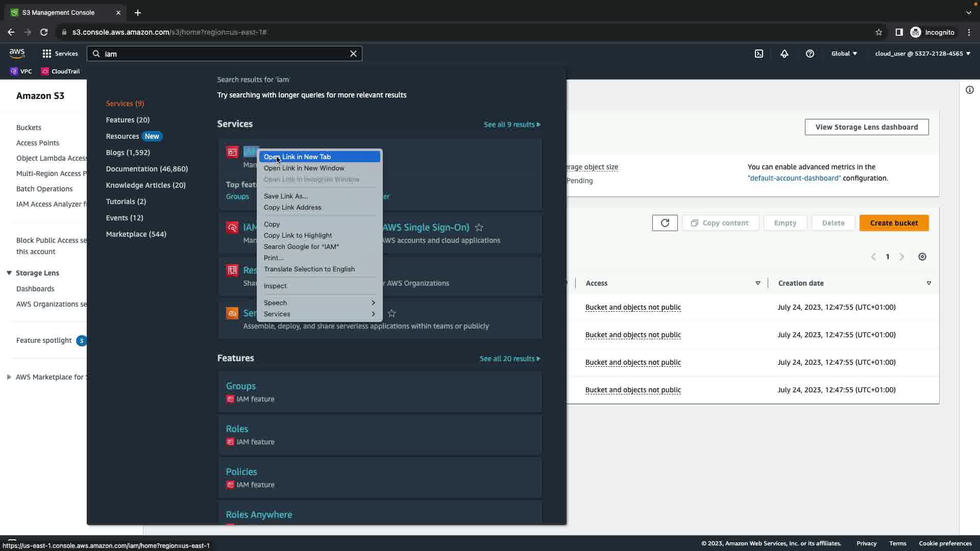The image size is (980, 551).
Task: Click the Create bucket button
Action: pos(894,223)
